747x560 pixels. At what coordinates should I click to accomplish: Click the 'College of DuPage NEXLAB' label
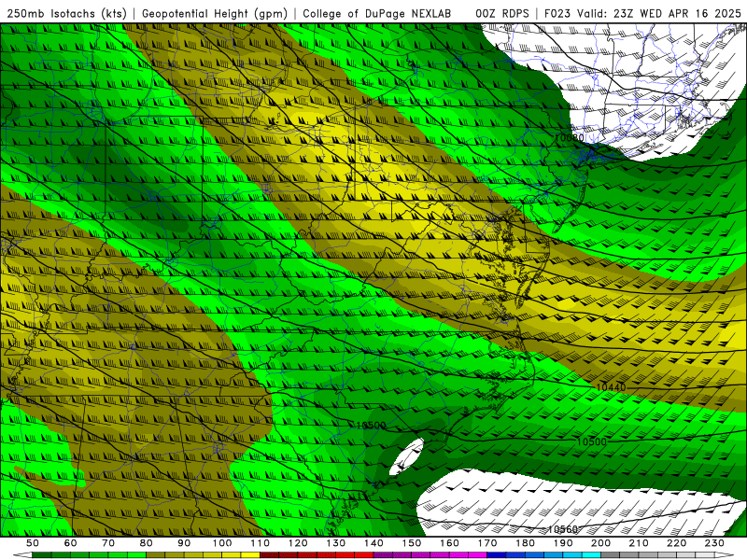pos(377,13)
